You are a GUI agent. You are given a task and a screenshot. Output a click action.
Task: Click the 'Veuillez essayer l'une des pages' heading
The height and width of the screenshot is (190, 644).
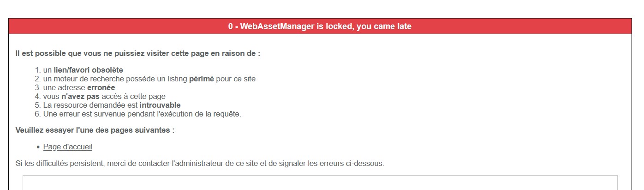95,130
